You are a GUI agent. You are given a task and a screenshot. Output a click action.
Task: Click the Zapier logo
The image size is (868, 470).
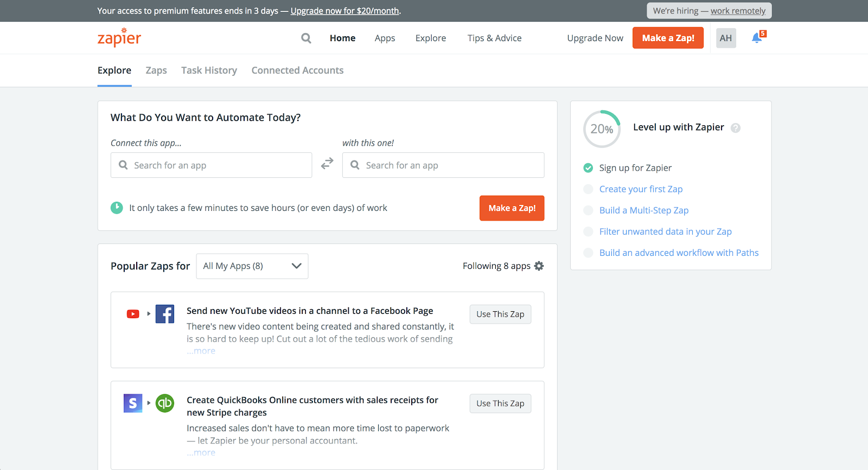pyautogui.click(x=119, y=37)
